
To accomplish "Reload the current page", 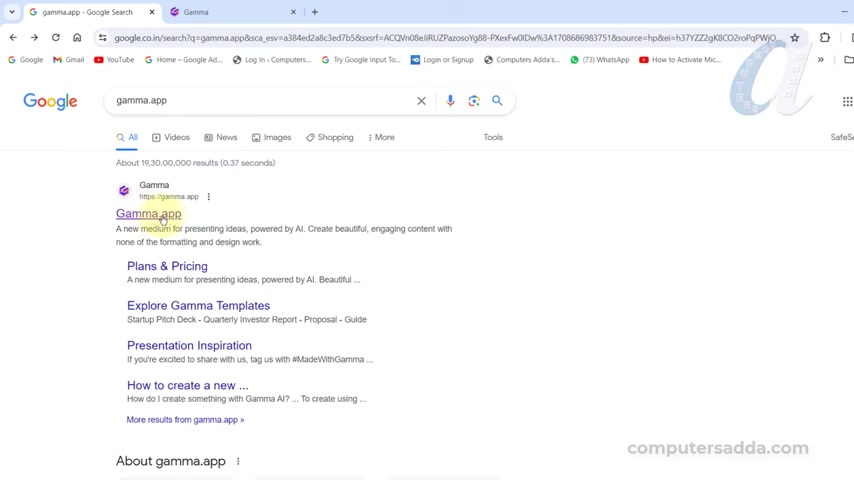I will pos(56,38).
